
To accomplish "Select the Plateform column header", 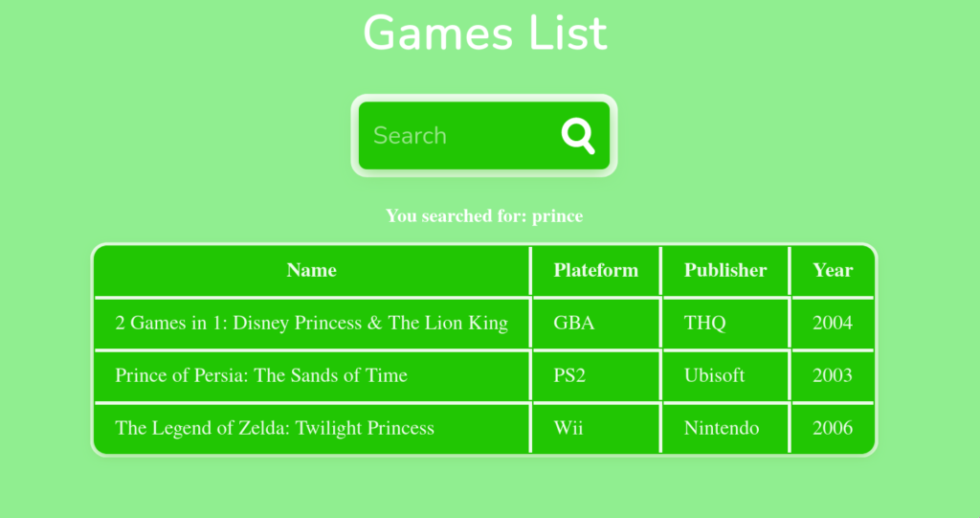I will [x=595, y=270].
